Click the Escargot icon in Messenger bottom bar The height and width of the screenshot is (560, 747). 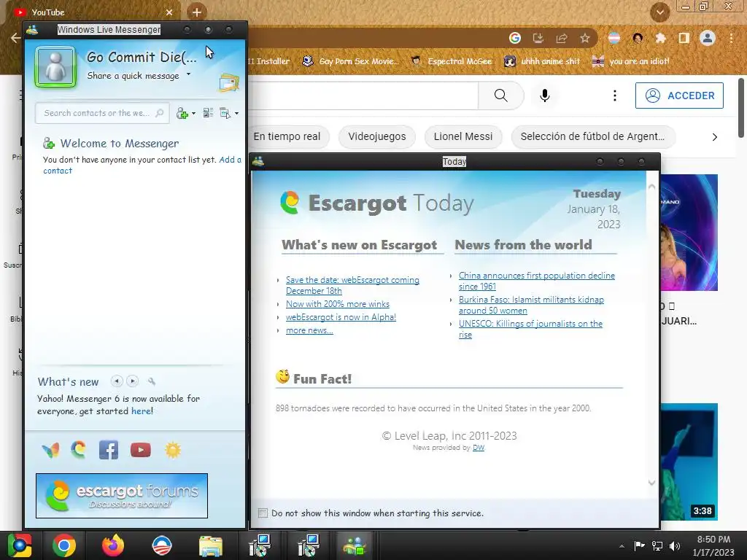79,449
